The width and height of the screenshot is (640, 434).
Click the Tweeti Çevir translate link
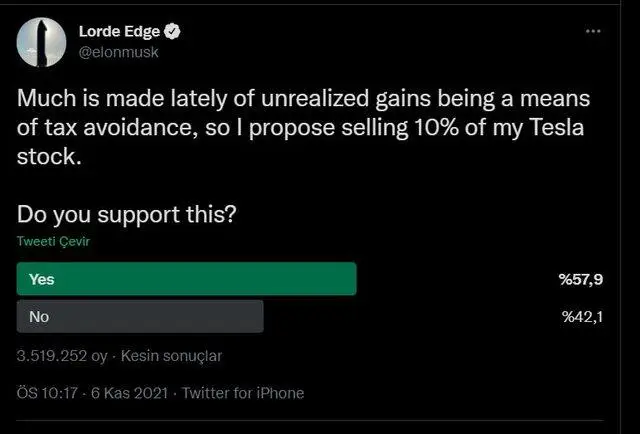[53, 241]
